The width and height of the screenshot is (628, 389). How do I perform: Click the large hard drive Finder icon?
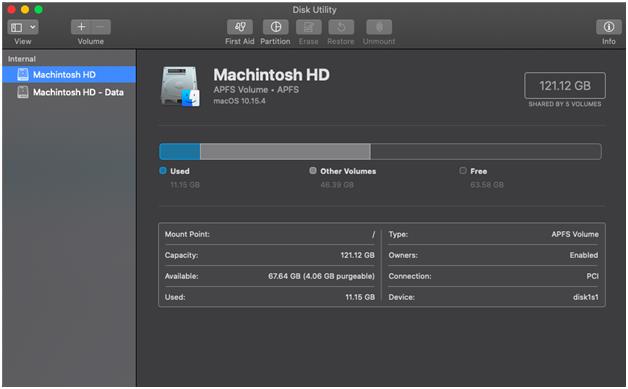(180, 87)
